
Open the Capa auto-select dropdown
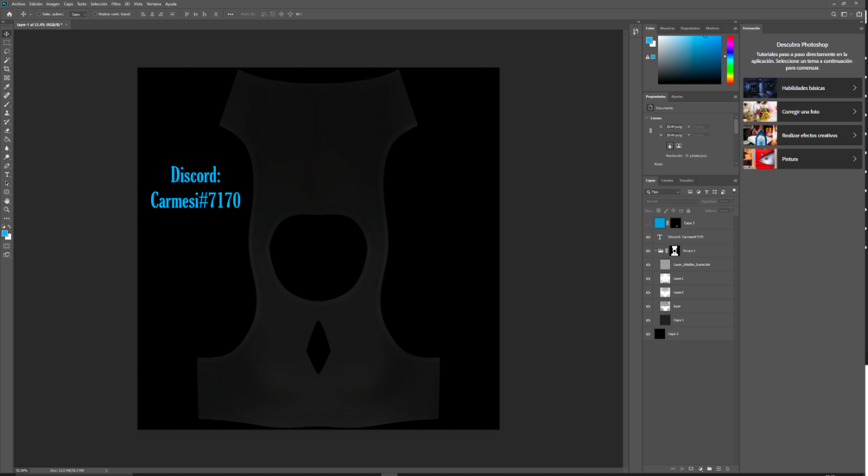[x=78, y=14]
